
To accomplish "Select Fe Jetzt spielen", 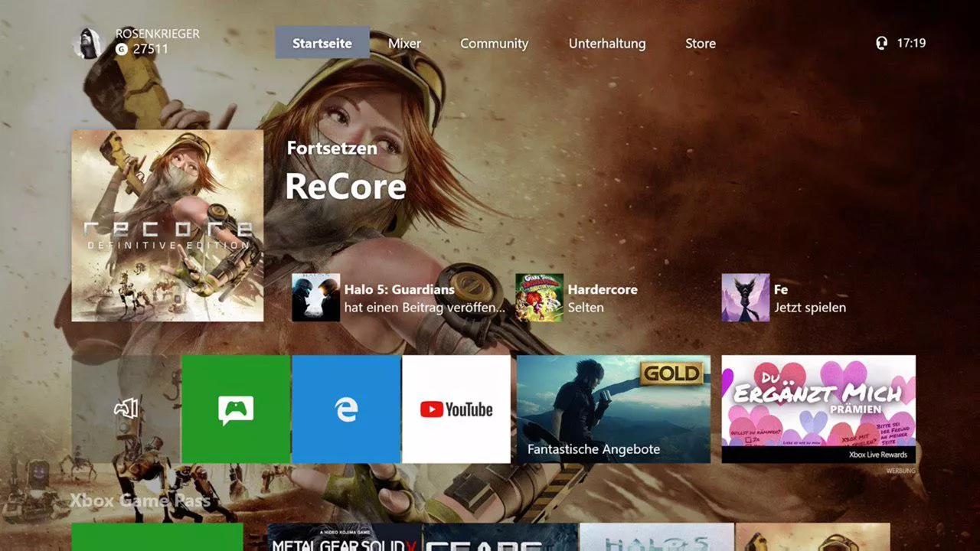I will [810, 298].
